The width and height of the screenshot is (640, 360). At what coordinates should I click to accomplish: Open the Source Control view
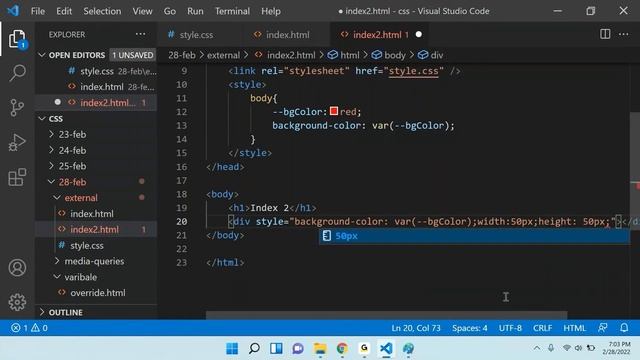(x=17, y=108)
